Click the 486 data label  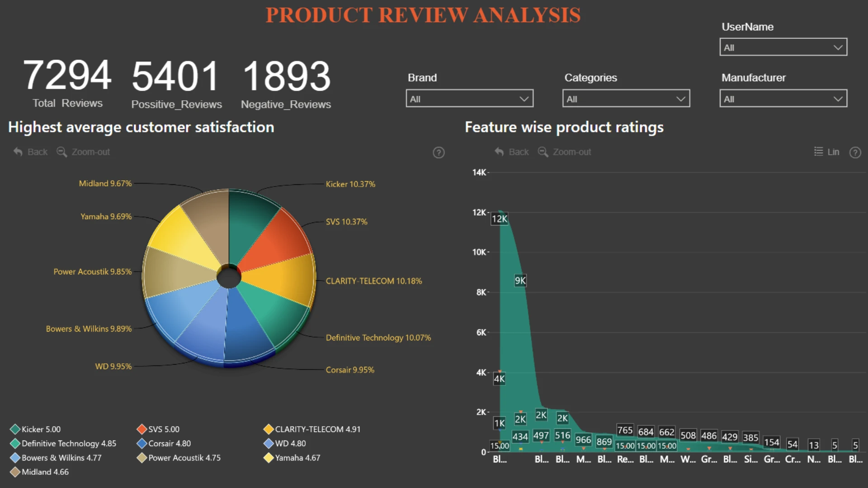709,436
